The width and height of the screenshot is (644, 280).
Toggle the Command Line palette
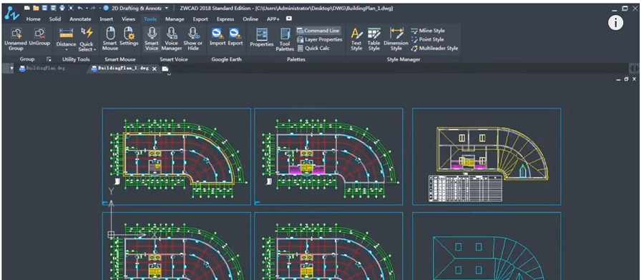tap(318, 31)
